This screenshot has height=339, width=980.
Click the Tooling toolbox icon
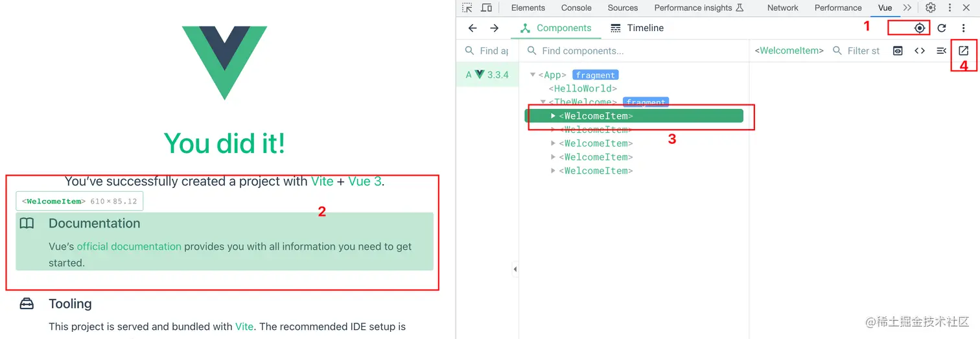tap(27, 303)
